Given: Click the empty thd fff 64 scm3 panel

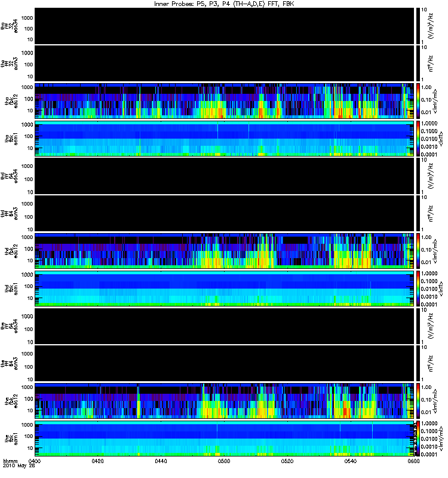Looking at the screenshot, I should tap(225, 213).
